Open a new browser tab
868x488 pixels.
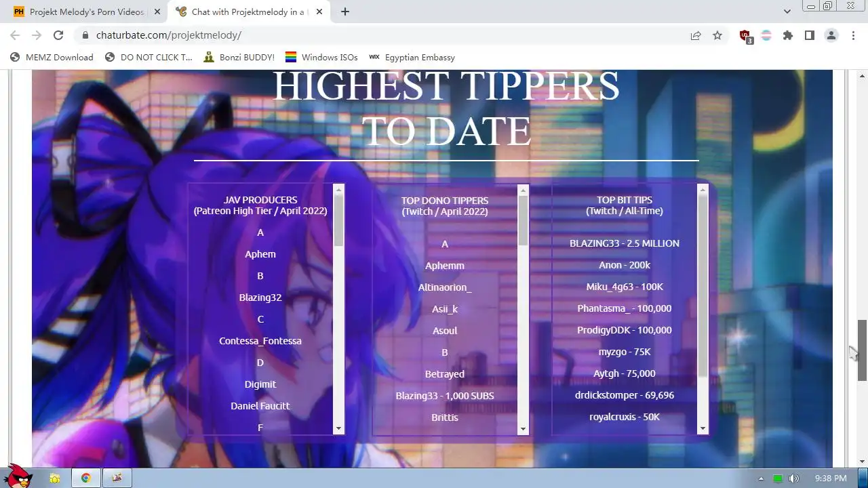click(345, 12)
